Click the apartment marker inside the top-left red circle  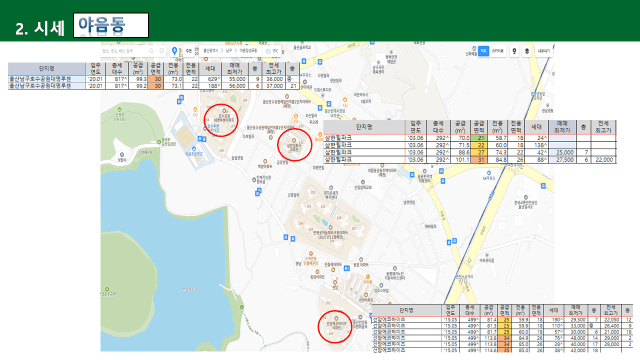coord(224,111)
